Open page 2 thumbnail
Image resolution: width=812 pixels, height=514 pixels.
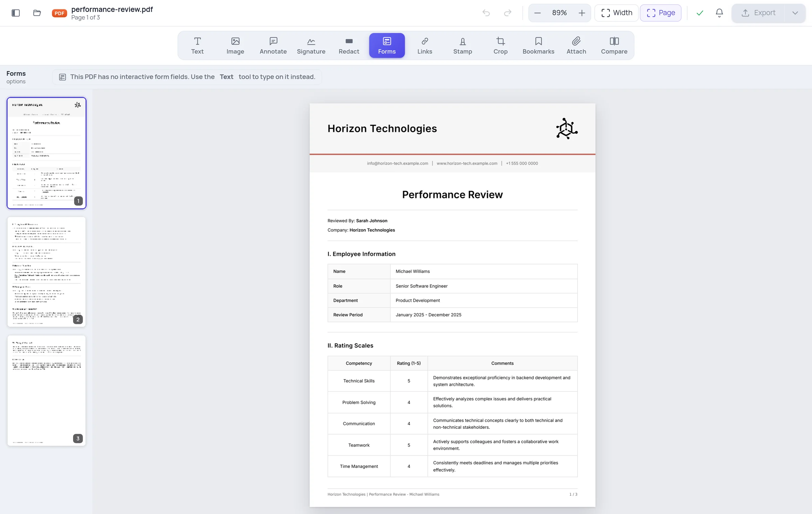click(47, 272)
